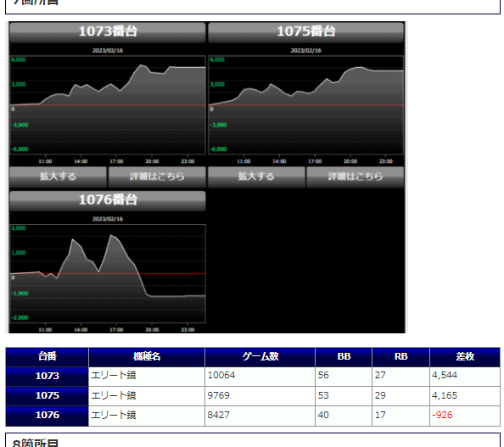Click the 1075番台 slump graph
The width and height of the screenshot is (504, 447).
[305, 105]
